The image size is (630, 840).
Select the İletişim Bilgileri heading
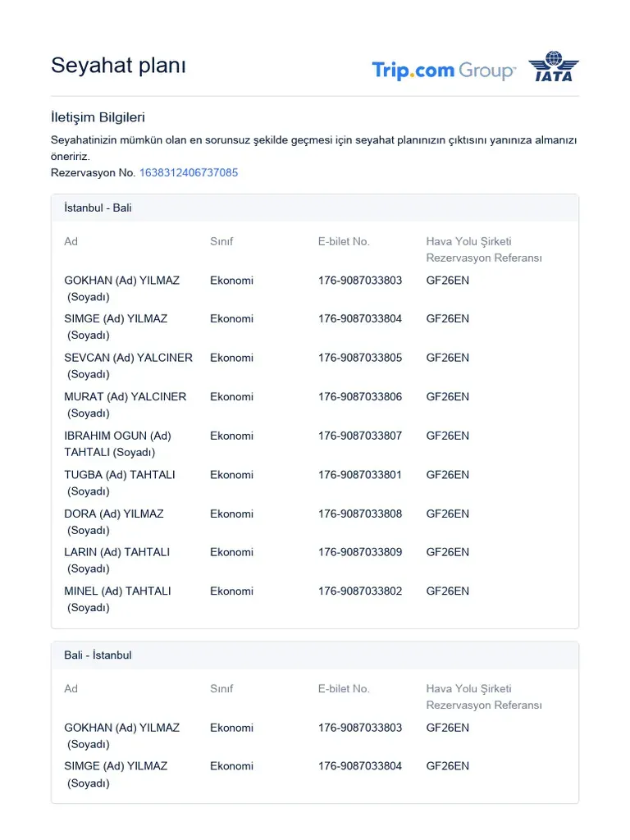tap(98, 117)
